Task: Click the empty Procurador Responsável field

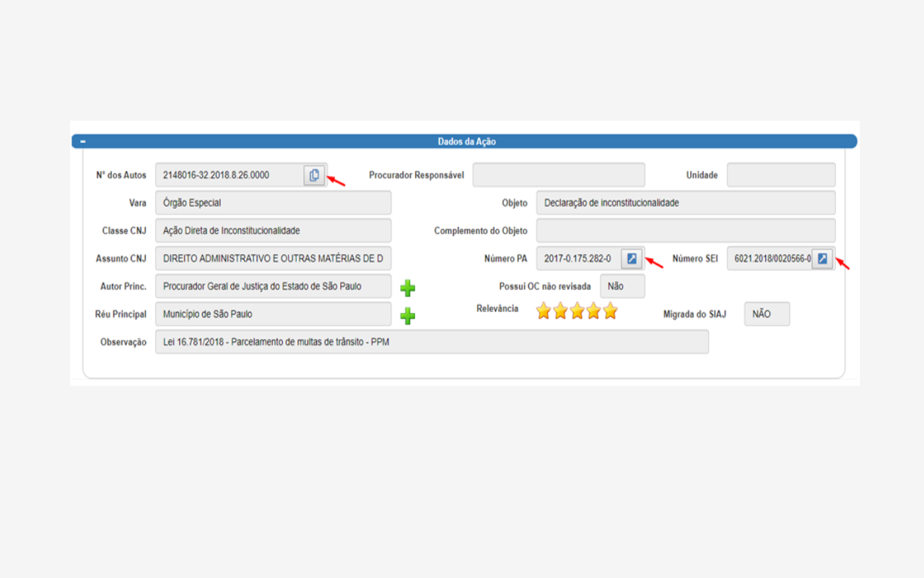Action: pos(559,175)
